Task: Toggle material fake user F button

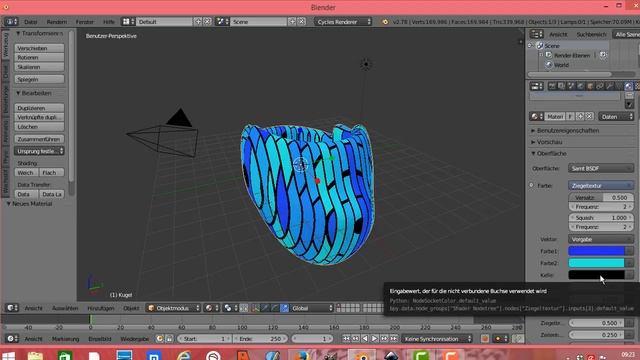Action: pos(570,116)
